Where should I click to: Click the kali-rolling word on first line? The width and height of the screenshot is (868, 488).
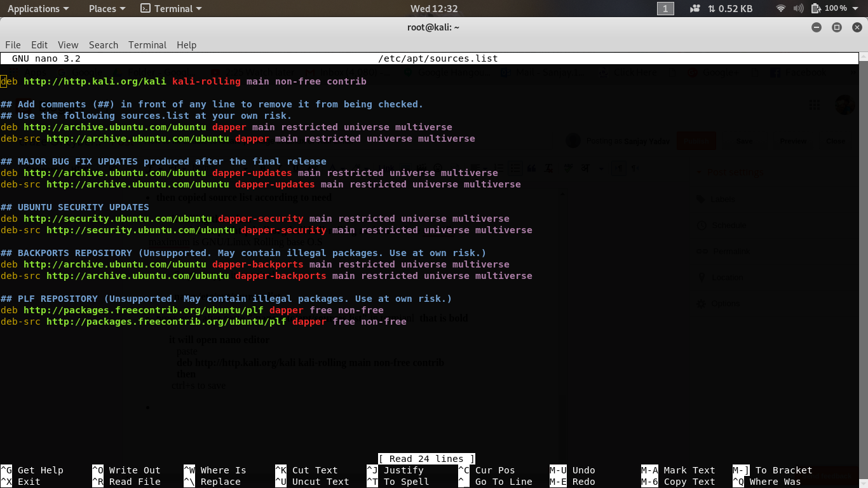[x=207, y=81]
